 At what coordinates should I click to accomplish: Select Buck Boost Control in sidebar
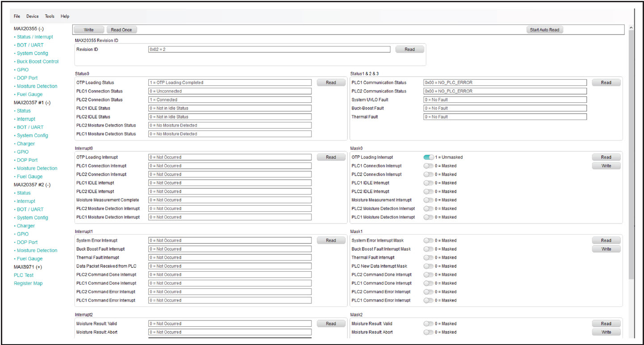click(x=38, y=62)
